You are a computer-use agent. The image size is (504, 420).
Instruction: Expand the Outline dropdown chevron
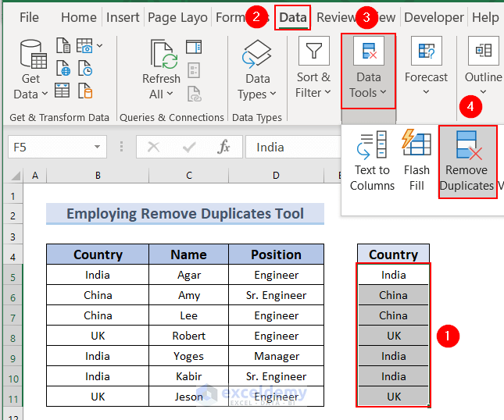point(483,92)
